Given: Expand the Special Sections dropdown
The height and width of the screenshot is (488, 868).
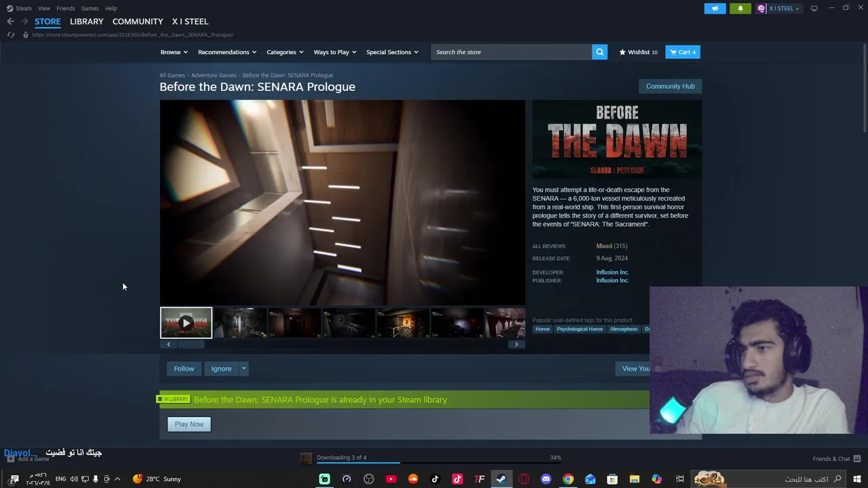Looking at the screenshot, I should point(392,52).
